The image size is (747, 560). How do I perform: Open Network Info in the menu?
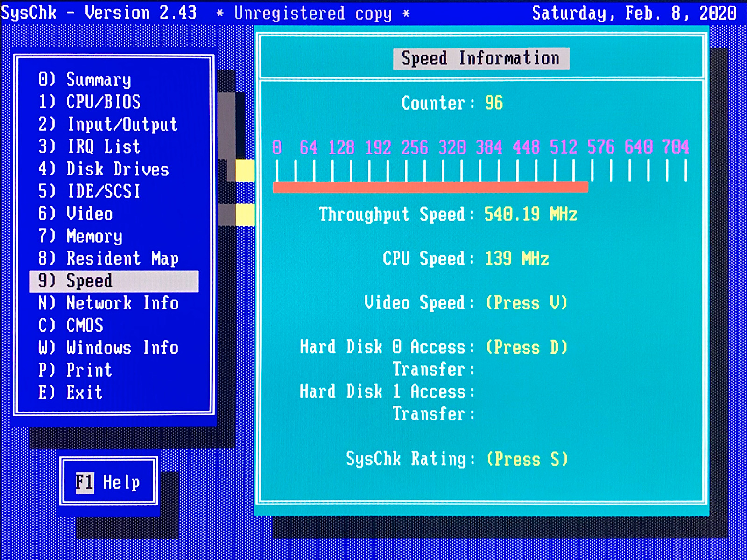click(x=108, y=303)
